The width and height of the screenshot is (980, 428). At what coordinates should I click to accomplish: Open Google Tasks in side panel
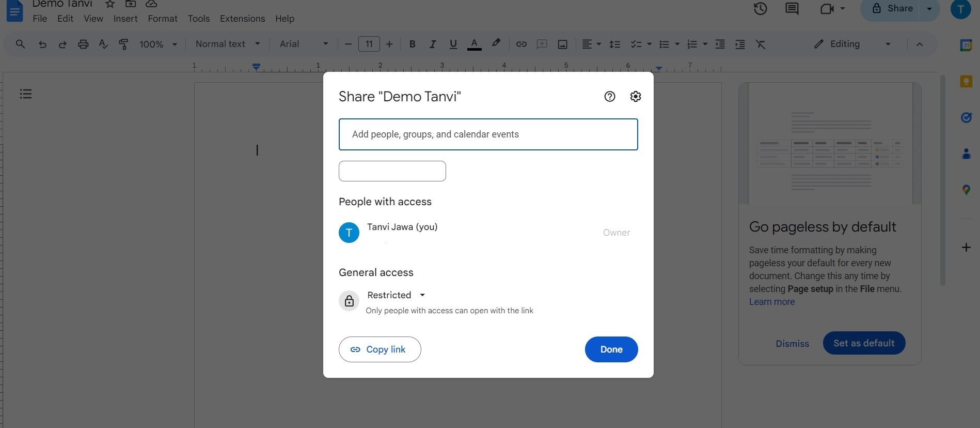pyautogui.click(x=966, y=118)
